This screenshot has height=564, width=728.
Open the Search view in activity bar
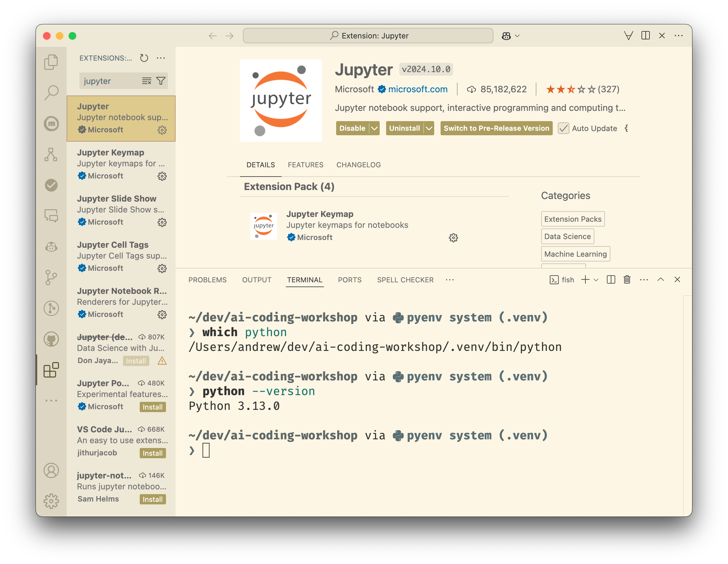coord(51,92)
